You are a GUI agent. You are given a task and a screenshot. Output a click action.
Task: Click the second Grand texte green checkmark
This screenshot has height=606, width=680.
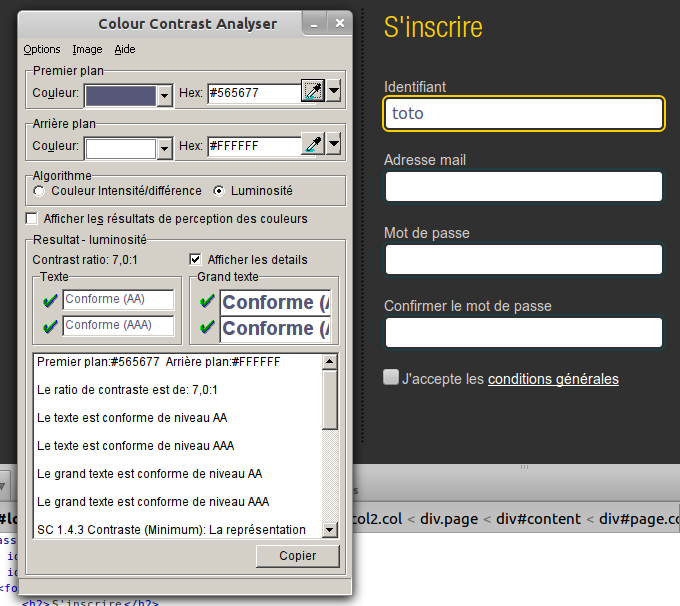[x=207, y=326]
